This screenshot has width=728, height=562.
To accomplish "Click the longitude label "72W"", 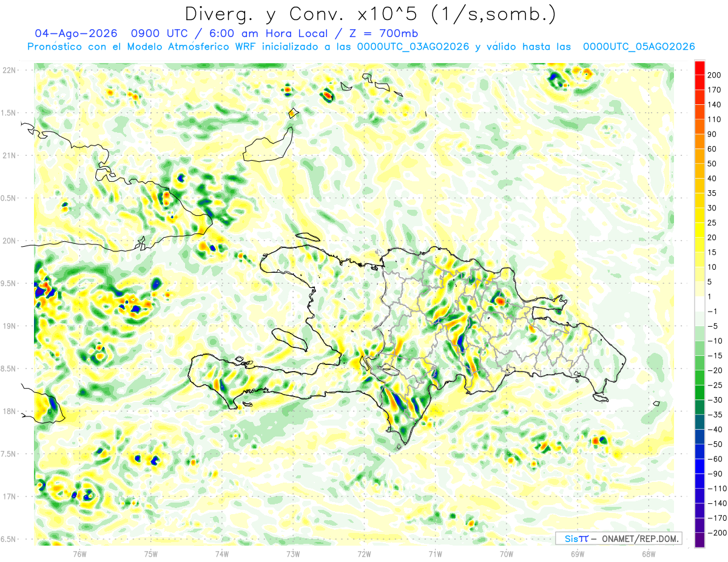I will [364, 554].
